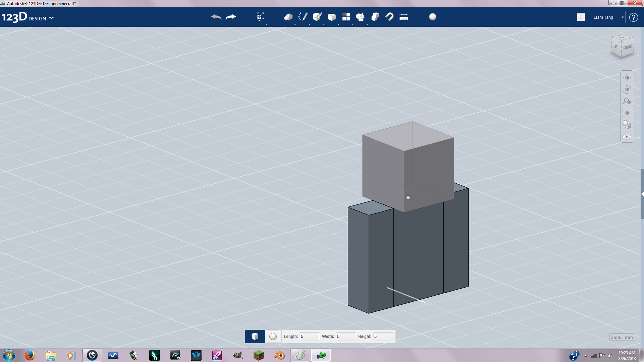Select the Pan navigation tool
The height and width of the screenshot is (362, 644).
pos(627,78)
